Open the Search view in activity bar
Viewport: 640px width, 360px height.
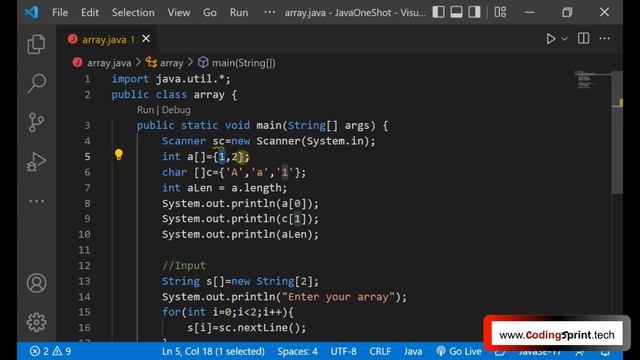pyautogui.click(x=36, y=83)
